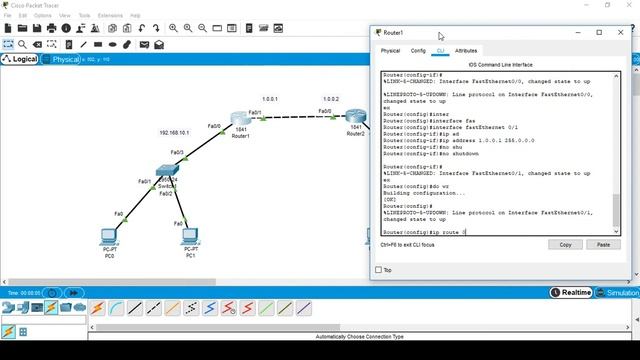Open the Tools menu
This screenshot has height=360, width=640.
84,16
